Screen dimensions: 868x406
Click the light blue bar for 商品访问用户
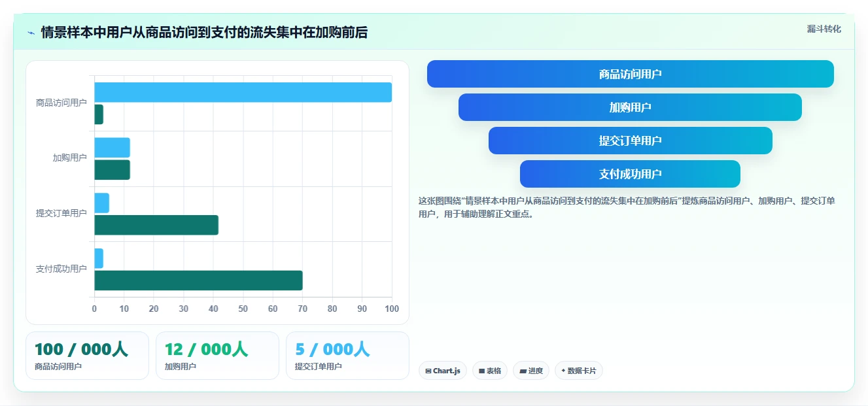[x=243, y=92]
